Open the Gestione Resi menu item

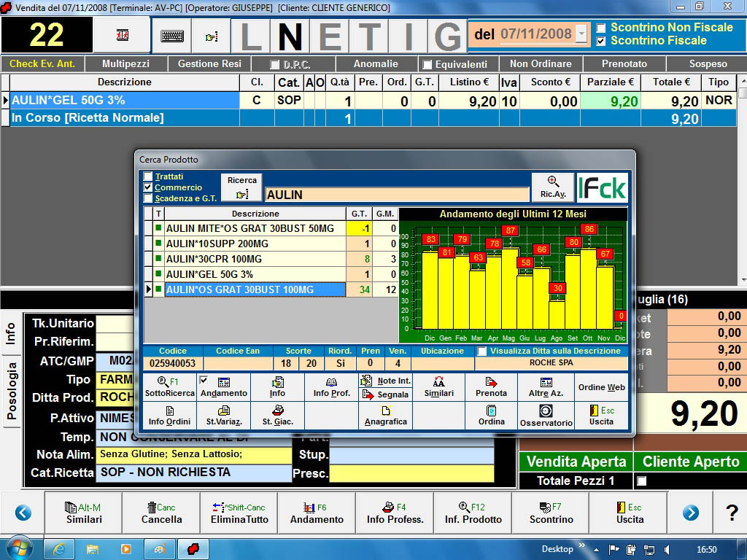tap(209, 63)
